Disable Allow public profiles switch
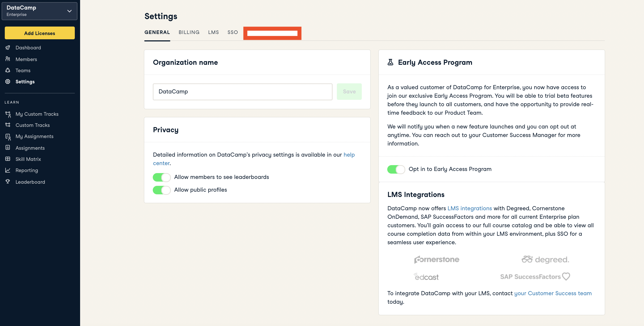The width and height of the screenshot is (644, 326). pyautogui.click(x=162, y=190)
